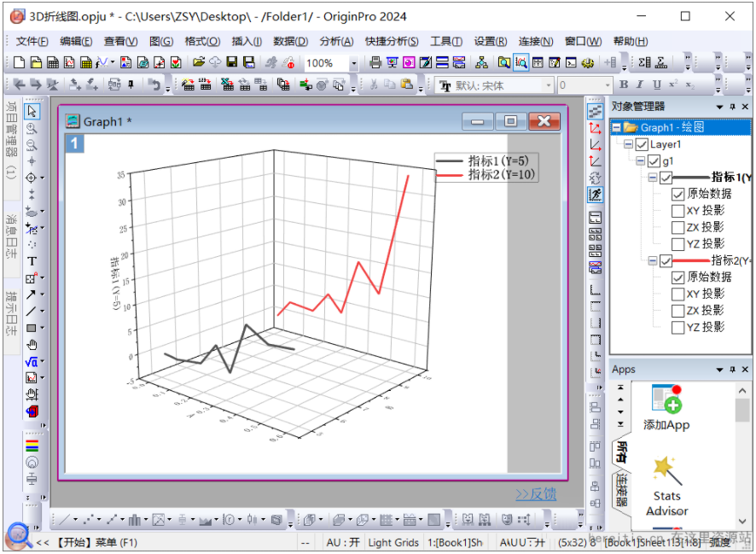This screenshot has height=554, width=756.
Task: Click the line plot icon in bottom toolbar
Action: click(x=64, y=520)
